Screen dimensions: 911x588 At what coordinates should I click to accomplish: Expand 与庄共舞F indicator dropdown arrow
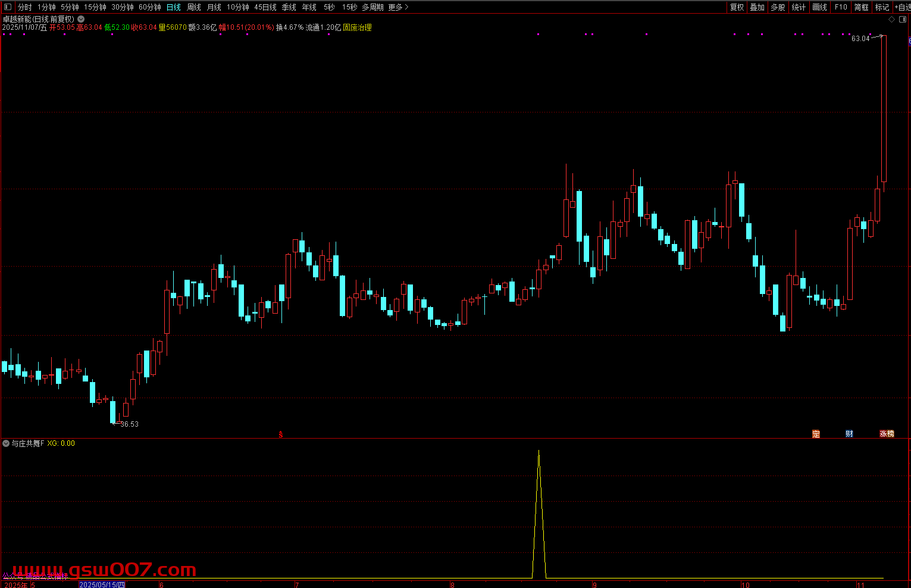coord(6,443)
